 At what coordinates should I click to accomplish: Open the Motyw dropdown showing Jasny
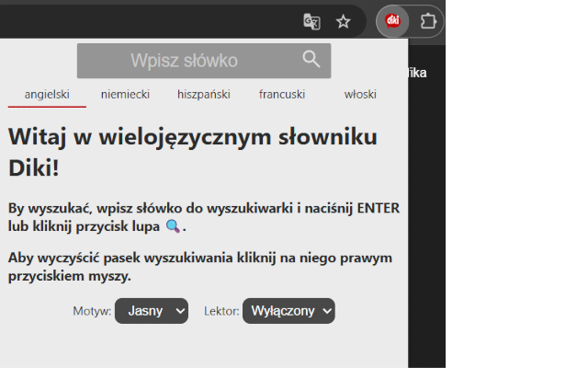pyautogui.click(x=152, y=311)
